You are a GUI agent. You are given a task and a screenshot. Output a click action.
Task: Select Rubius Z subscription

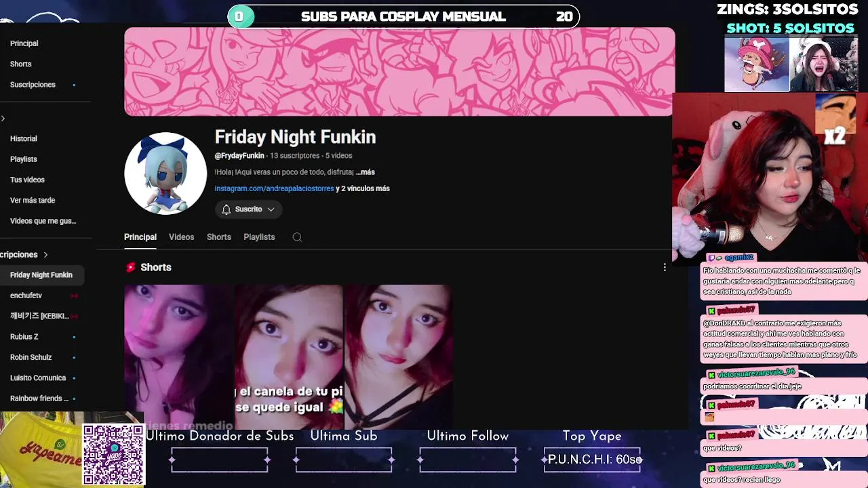point(24,337)
